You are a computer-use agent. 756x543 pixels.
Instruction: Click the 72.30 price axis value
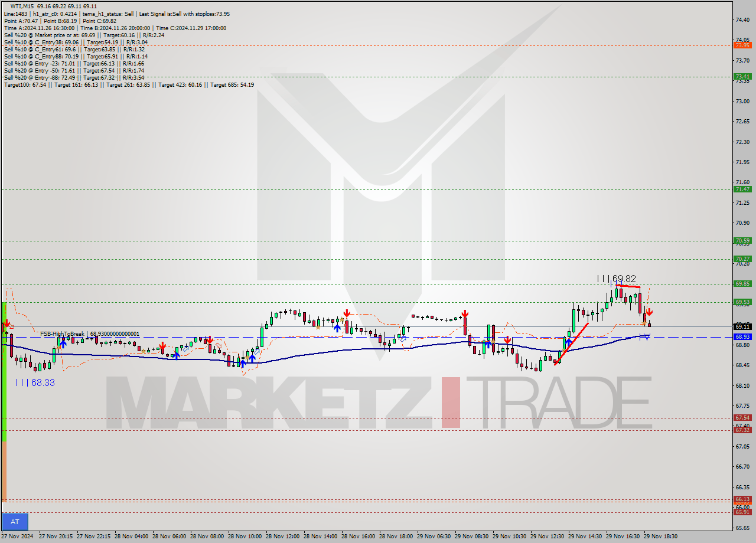tap(743, 142)
